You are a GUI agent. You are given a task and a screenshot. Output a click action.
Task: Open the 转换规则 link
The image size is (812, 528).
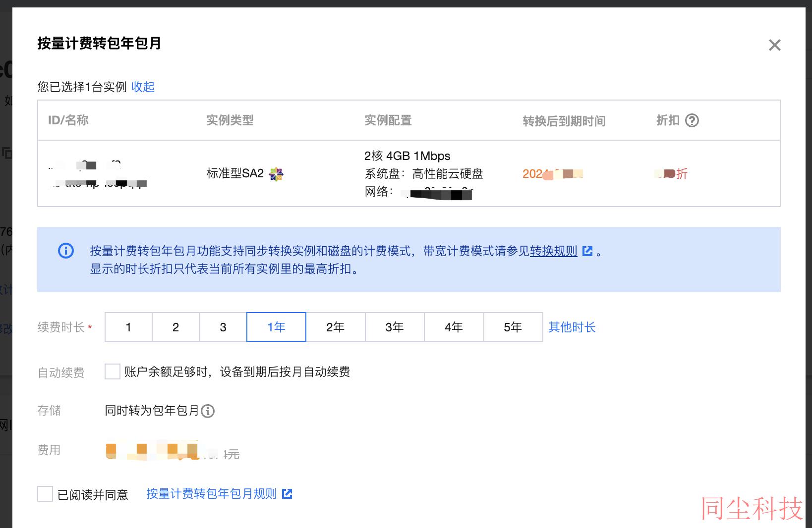(554, 251)
